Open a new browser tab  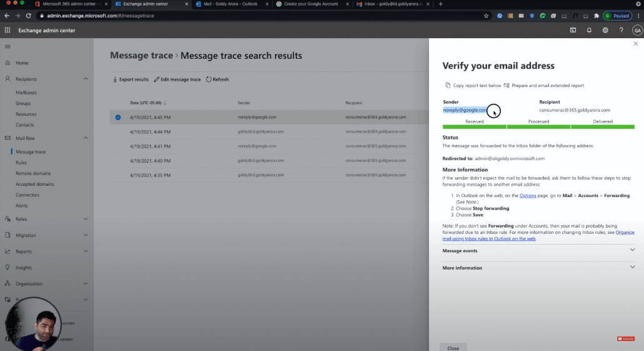[x=441, y=4]
